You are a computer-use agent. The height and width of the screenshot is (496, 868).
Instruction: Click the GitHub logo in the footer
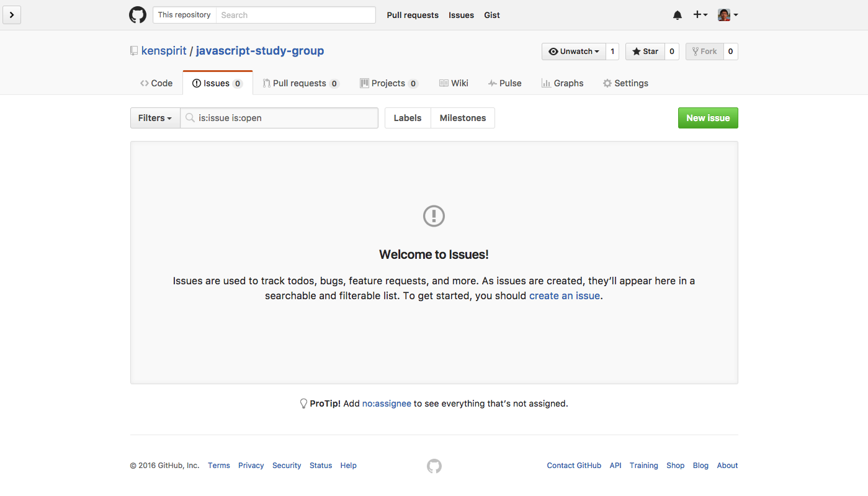point(434,466)
